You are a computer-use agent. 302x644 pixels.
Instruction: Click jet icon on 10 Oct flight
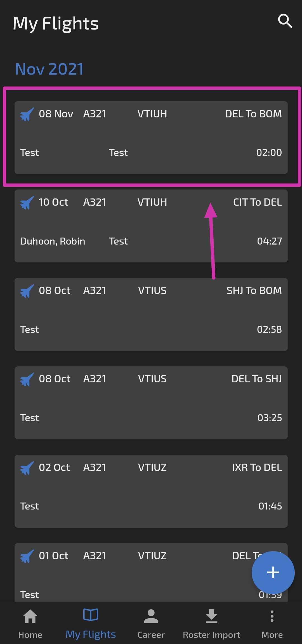27,203
